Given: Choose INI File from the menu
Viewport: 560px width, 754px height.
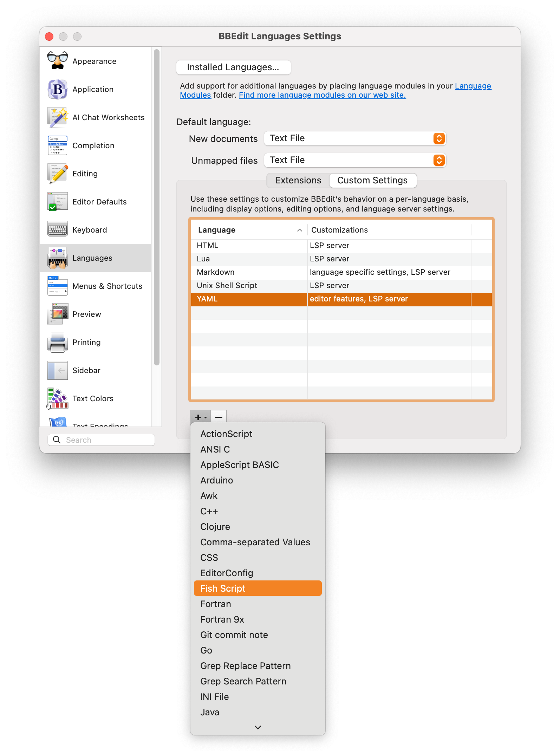Looking at the screenshot, I should (258, 697).
